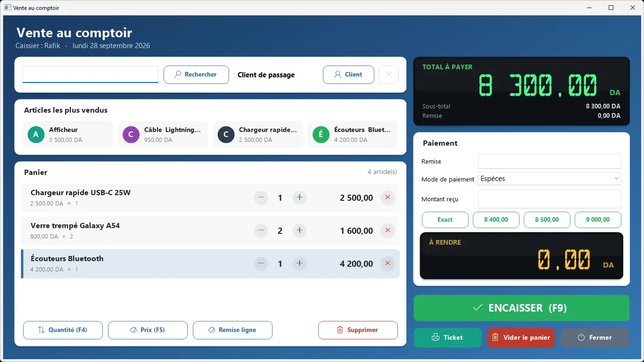This screenshot has width=644, height=362.
Task: Choose the Exact amount button
Action: pos(445,220)
